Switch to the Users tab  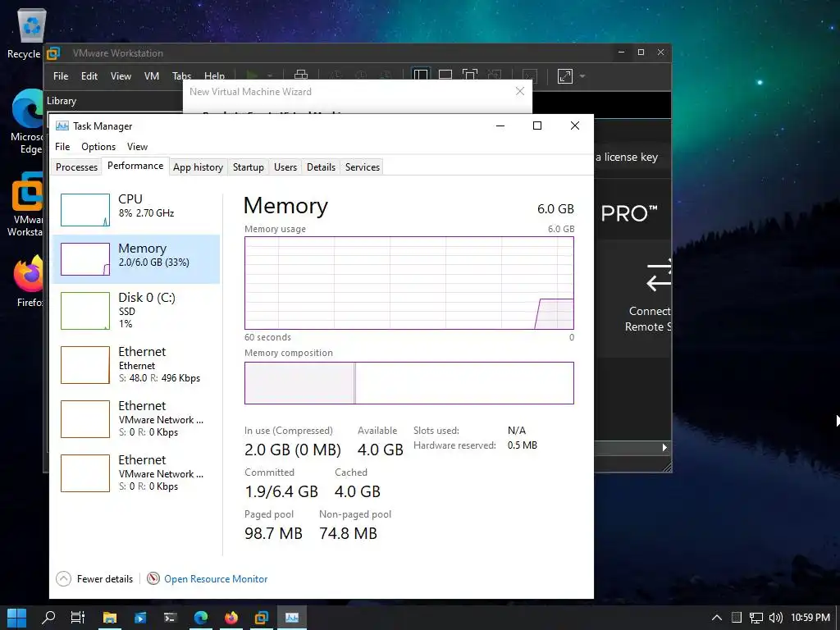(x=285, y=167)
